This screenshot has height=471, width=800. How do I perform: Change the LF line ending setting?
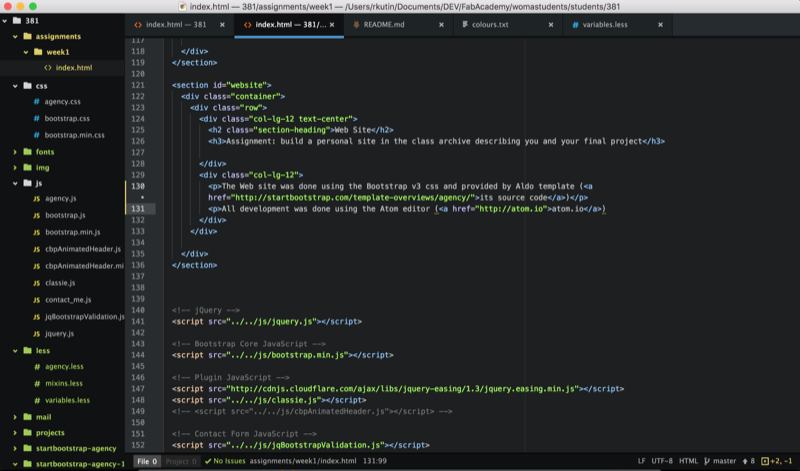point(641,461)
